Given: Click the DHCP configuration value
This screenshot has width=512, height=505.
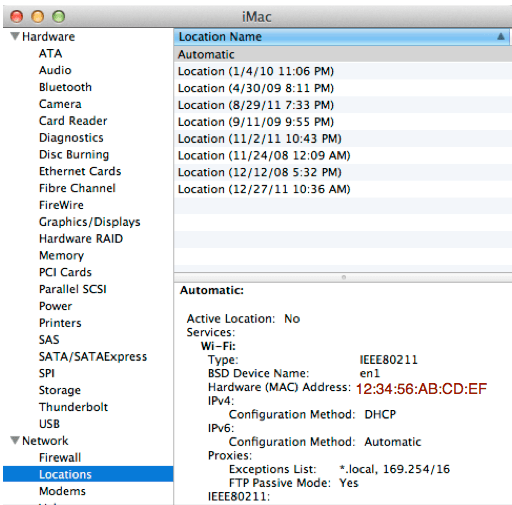Looking at the screenshot, I should coord(380,414).
